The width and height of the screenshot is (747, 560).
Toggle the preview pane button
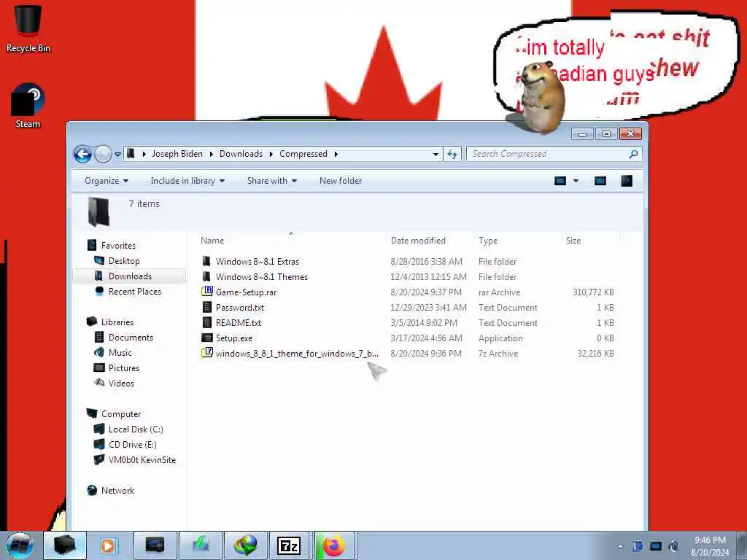[600, 181]
